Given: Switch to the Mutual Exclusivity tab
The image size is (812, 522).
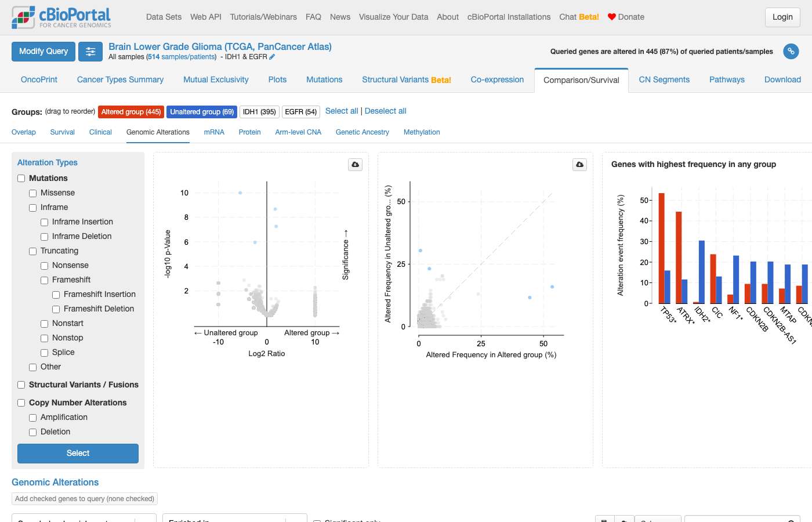Looking at the screenshot, I should coord(216,80).
